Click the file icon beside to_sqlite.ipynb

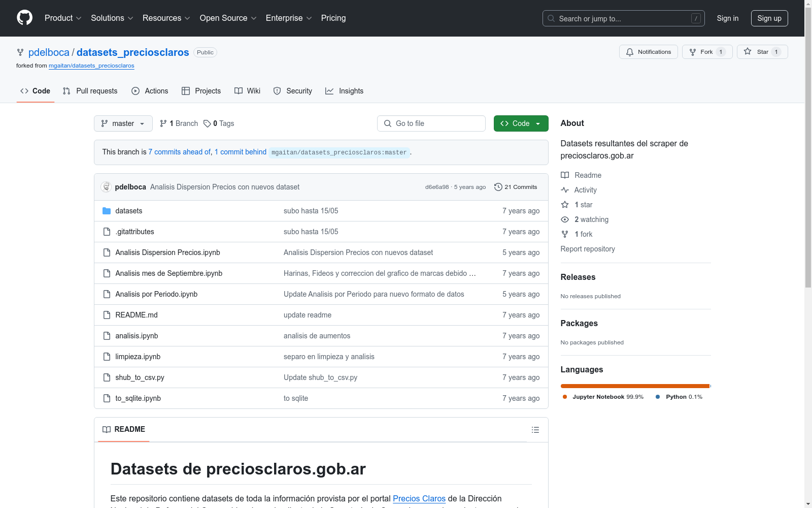tap(107, 398)
